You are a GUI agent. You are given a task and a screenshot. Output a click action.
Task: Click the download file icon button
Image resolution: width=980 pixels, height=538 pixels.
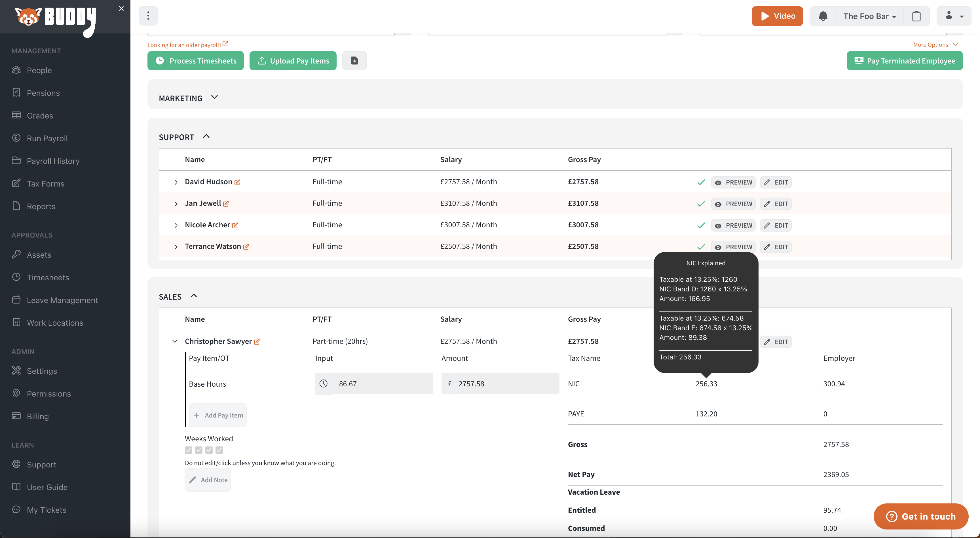(x=354, y=61)
